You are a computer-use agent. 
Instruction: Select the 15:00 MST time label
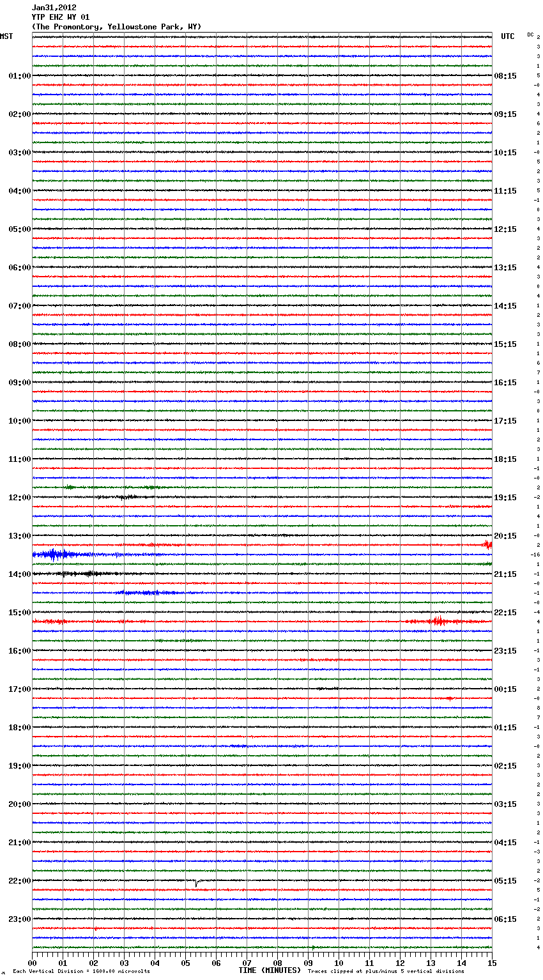[19, 613]
